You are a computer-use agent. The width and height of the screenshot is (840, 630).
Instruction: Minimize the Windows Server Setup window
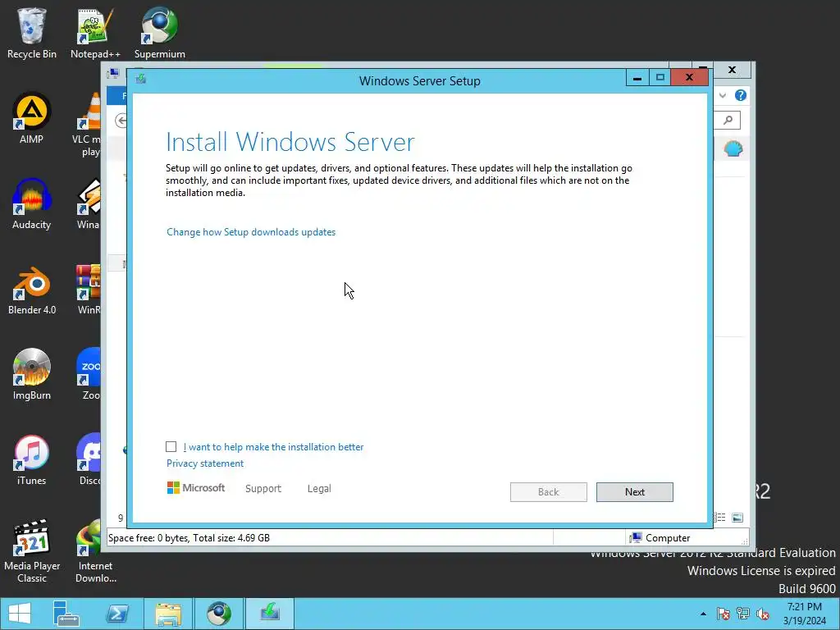coord(637,78)
